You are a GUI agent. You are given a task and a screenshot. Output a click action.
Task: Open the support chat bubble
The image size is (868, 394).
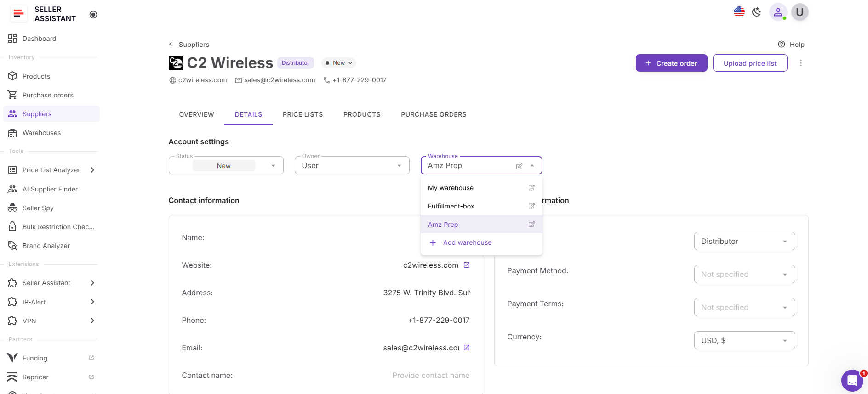(x=852, y=380)
